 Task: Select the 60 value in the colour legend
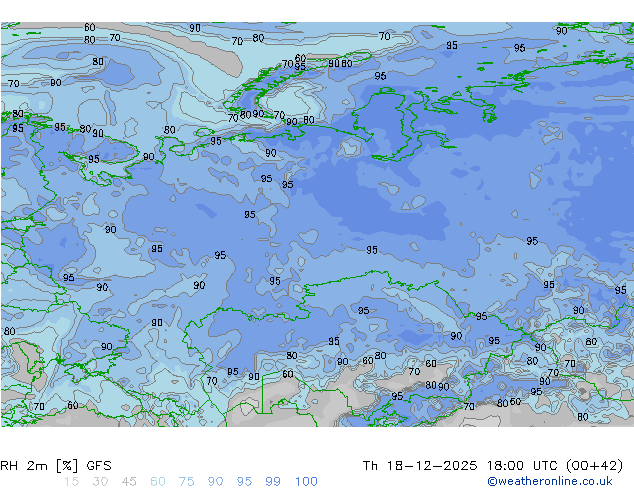158,482
